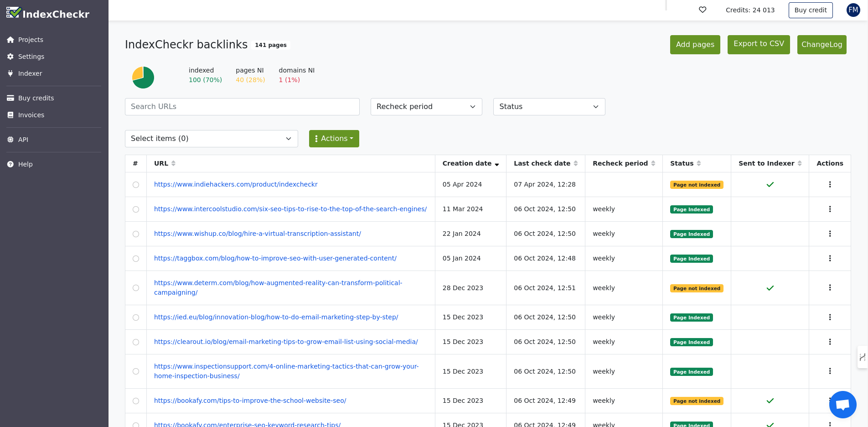868x427 pixels.
Task: Click the Buy credits card icon
Action: click(10, 98)
